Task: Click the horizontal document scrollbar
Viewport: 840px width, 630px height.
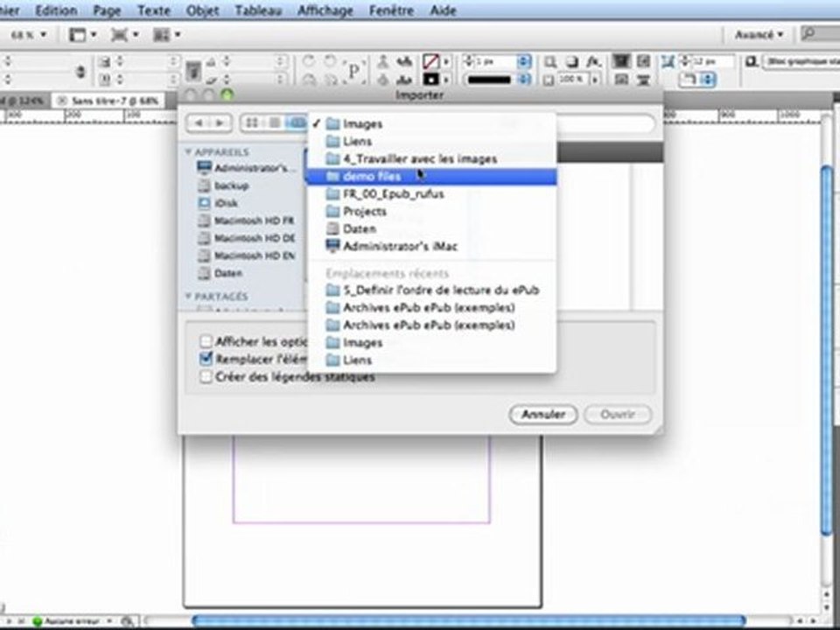Action: coord(469,621)
